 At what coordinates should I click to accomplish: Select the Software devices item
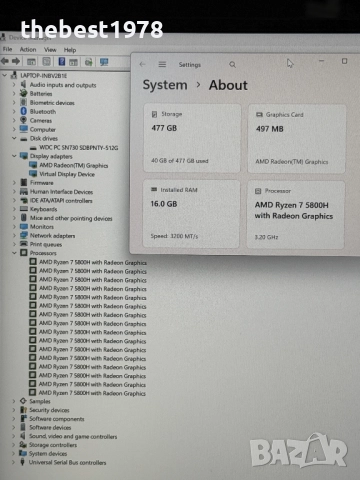pyautogui.click(x=50, y=427)
